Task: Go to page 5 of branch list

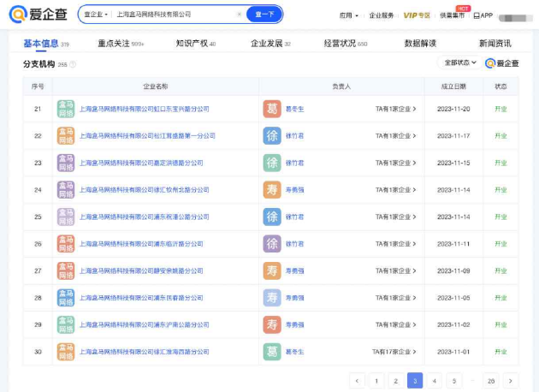Action: (x=454, y=381)
